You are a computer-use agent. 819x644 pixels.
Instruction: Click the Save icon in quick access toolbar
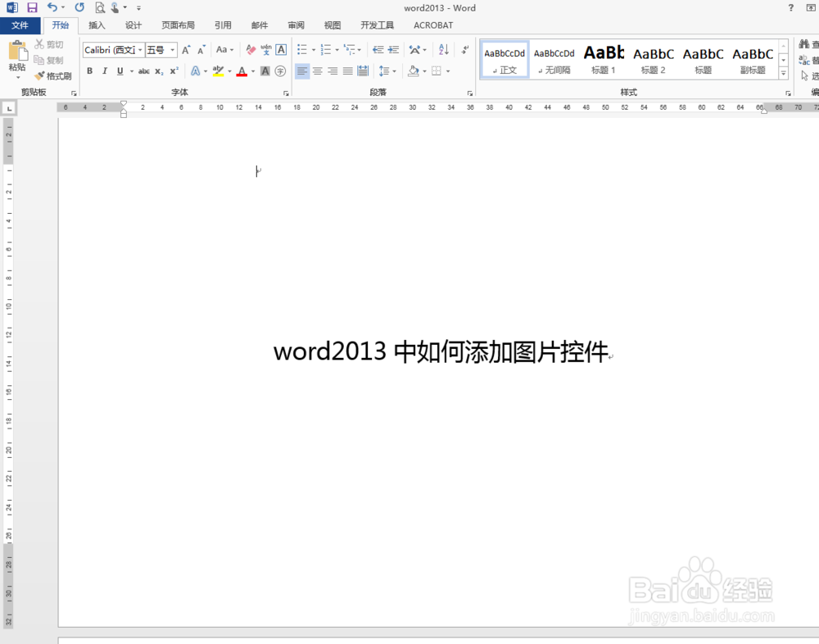pos(33,7)
